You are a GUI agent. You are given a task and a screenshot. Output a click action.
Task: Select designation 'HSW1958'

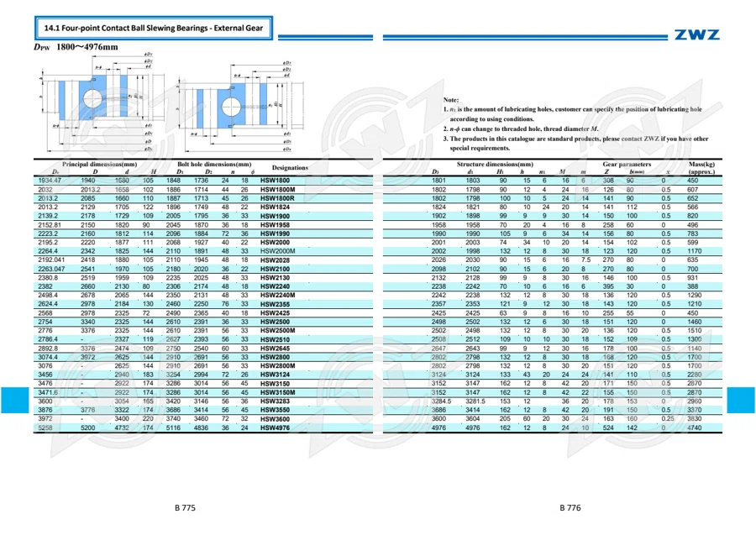(275, 224)
